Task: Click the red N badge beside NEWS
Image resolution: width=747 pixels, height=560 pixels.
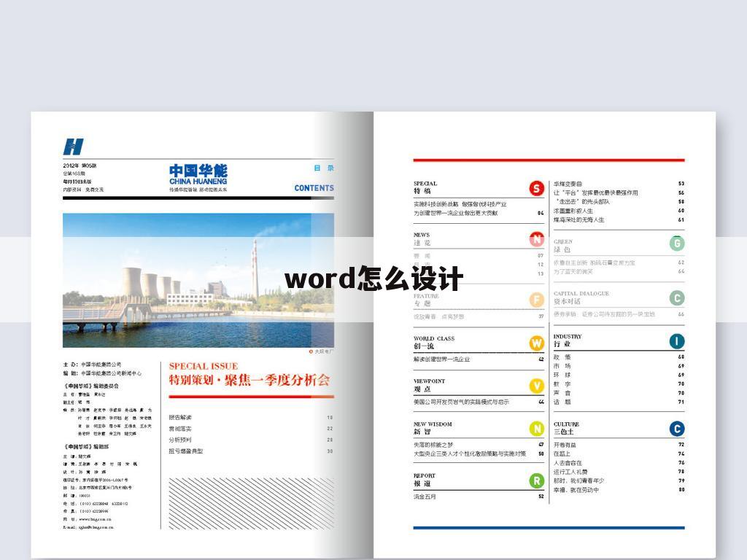Action: tap(537, 239)
